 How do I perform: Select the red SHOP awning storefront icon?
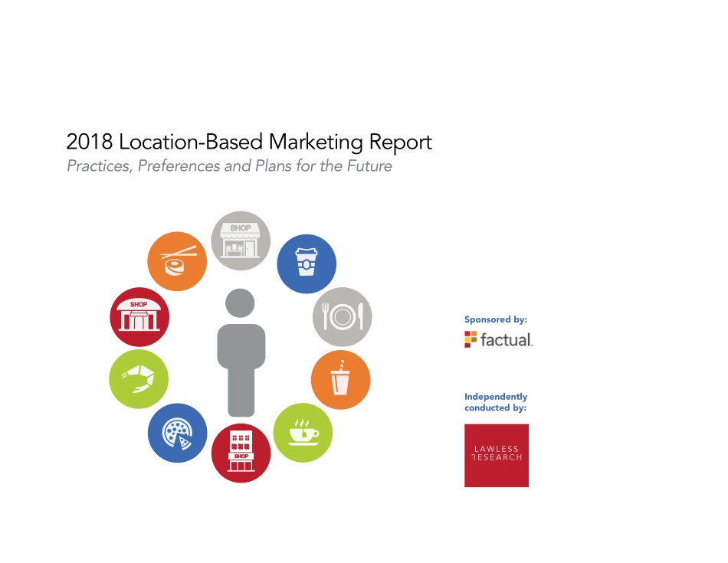pyautogui.click(x=139, y=316)
